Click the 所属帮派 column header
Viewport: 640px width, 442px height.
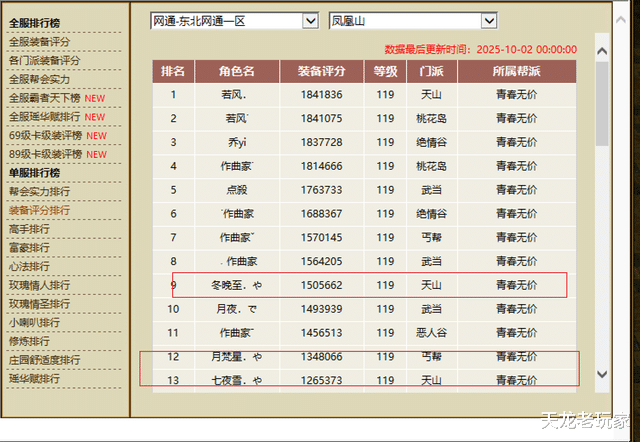point(517,71)
